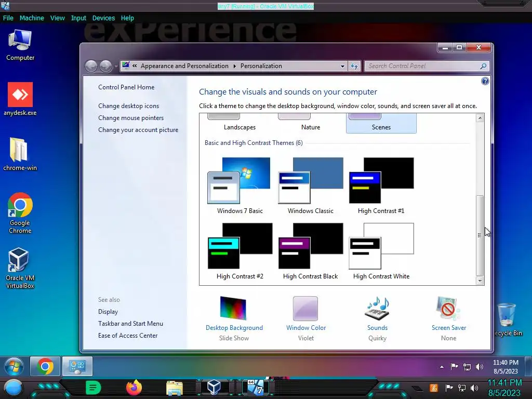The height and width of the screenshot is (399, 532).
Task: Open the VirtualBox Devices menu
Action: click(x=103, y=18)
